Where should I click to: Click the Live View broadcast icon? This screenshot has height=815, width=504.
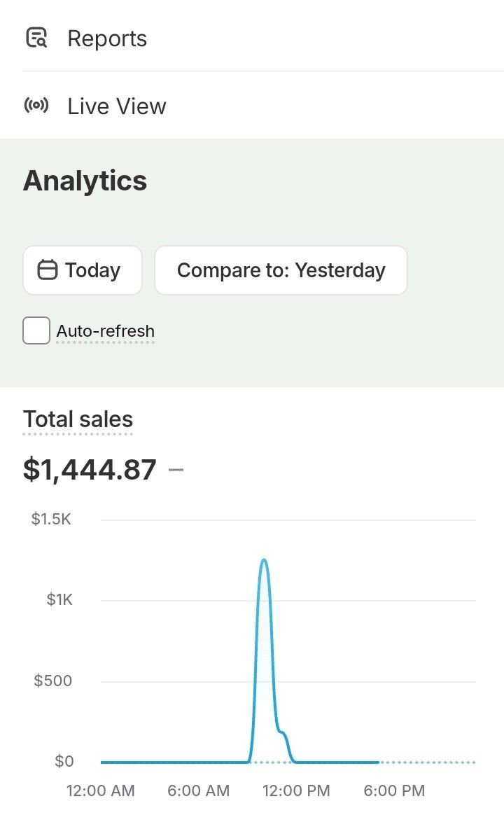(x=36, y=106)
